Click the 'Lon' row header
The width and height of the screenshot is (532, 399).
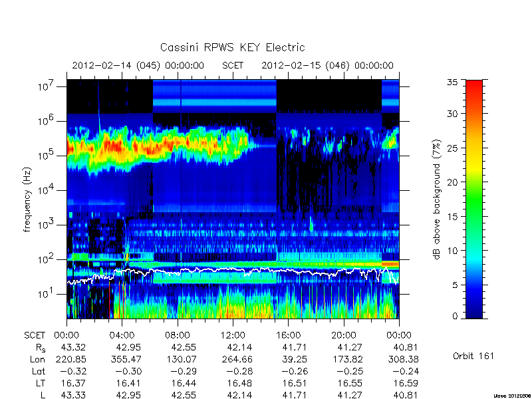pyautogui.click(x=38, y=359)
